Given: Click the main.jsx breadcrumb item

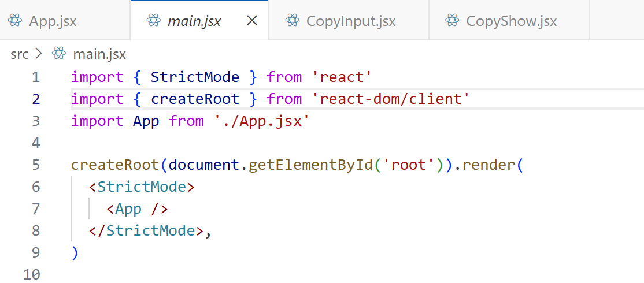Looking at the screenshot, I should (x=99, y=54).
